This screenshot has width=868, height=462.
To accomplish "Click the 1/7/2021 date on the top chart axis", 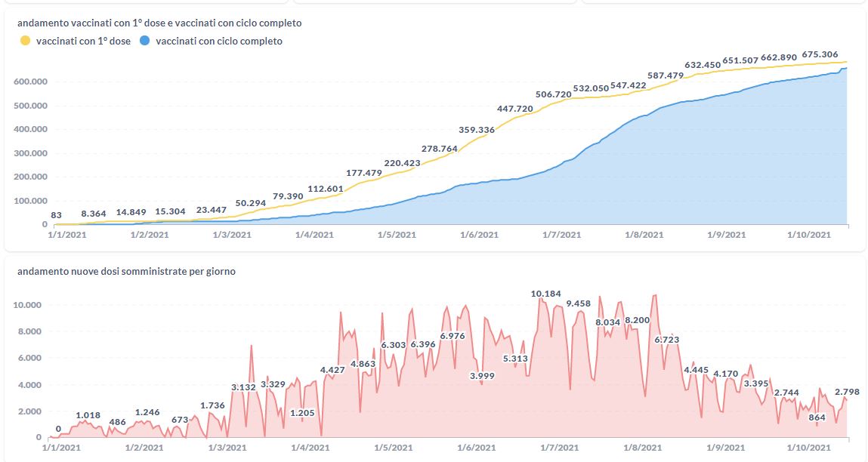I will 561,235.
